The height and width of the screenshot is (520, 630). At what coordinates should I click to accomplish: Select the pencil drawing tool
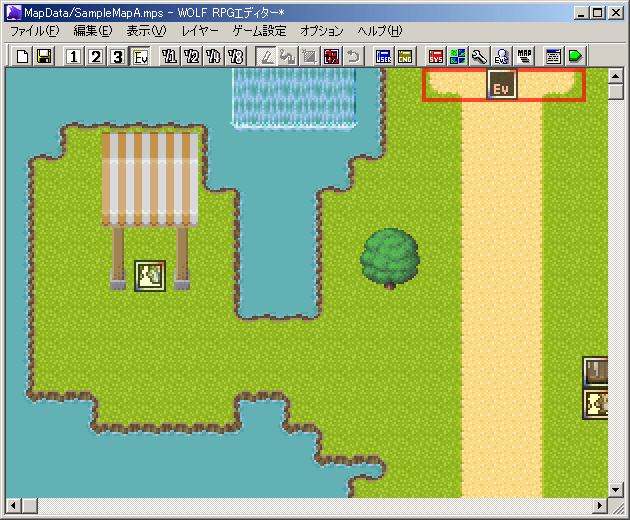point(266,56)
